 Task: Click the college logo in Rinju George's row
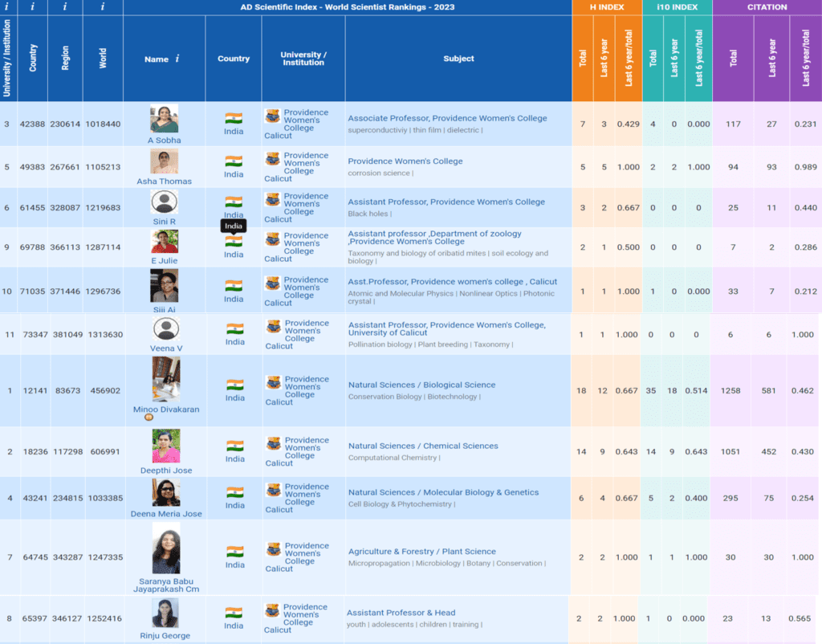point(272,611)
